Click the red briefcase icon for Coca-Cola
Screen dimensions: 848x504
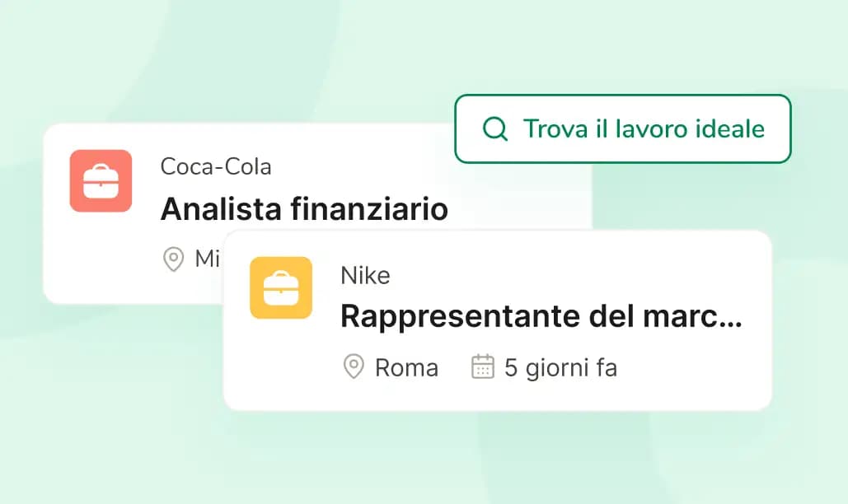pyautogui.click(x=101, y=181)
